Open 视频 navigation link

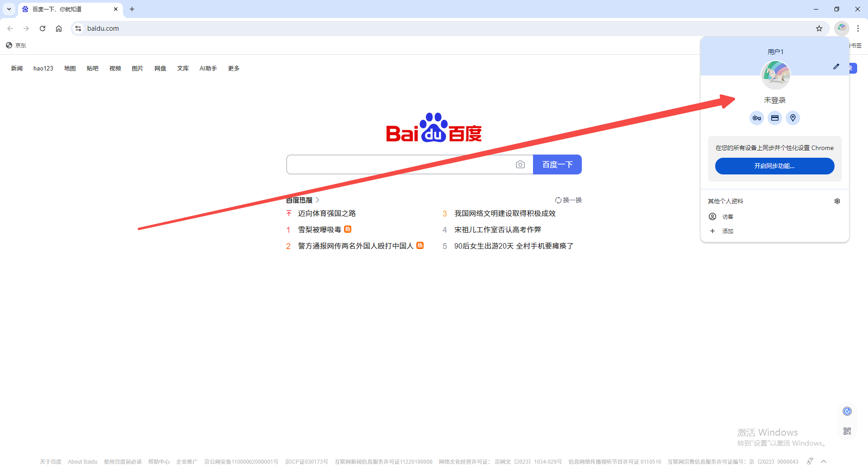pos(115,68)
